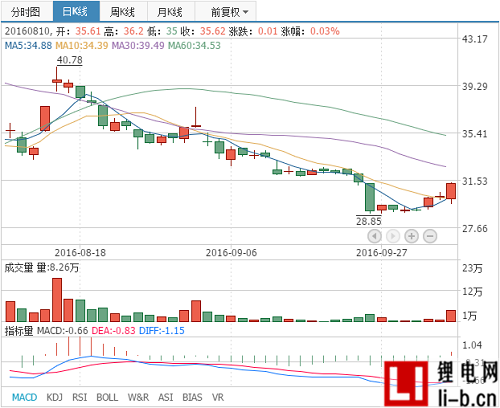Zoom in with the plus button

tap(412, 236)
